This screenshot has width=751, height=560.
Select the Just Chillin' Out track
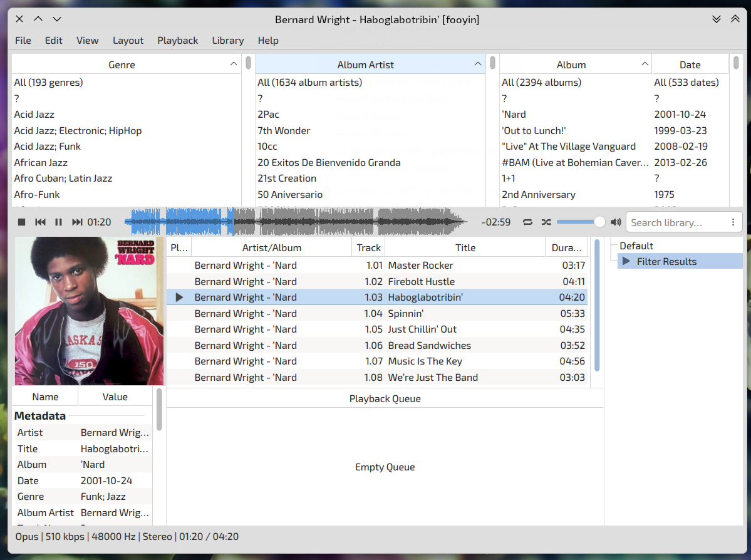point(378,329)
